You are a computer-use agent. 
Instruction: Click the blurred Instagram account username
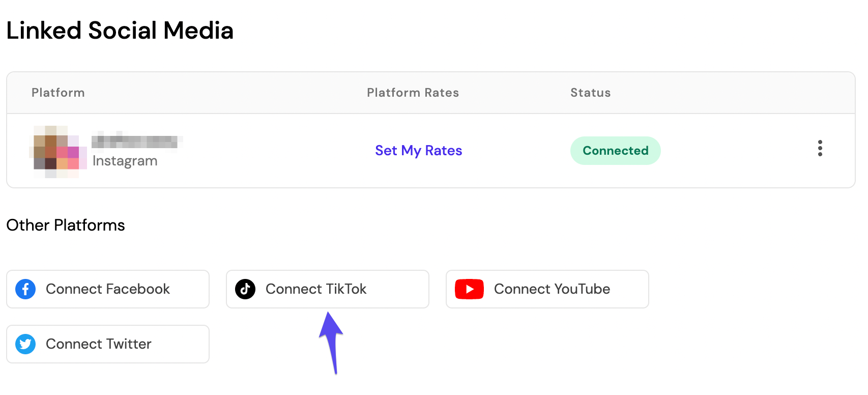coord(137,141)
